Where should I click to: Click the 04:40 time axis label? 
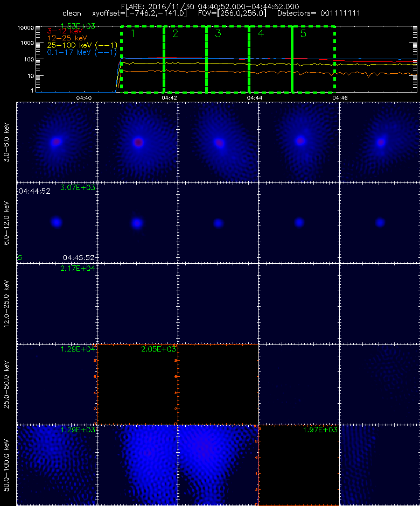[84, 98]
